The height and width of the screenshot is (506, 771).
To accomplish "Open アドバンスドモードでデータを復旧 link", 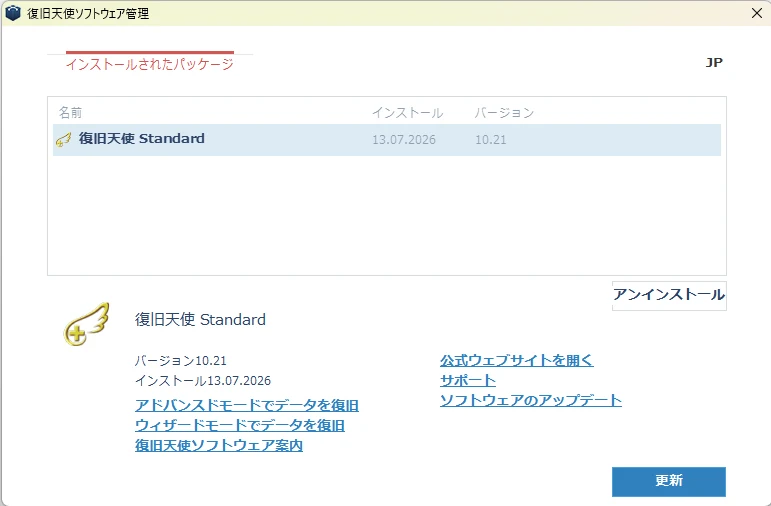I will [247, 405].
